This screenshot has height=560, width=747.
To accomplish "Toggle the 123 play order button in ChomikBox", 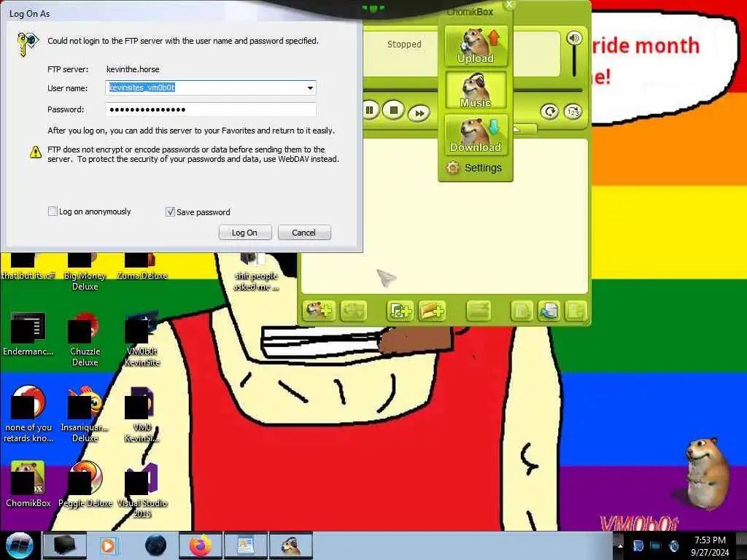I will (573, 112).
